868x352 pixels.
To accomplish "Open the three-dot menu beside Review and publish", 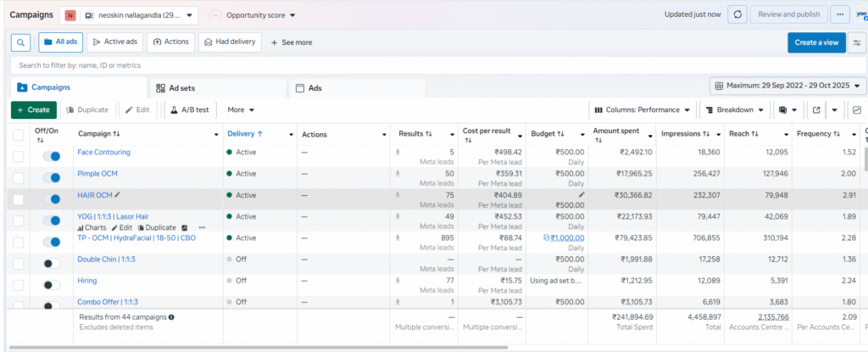I will point(839,14).
